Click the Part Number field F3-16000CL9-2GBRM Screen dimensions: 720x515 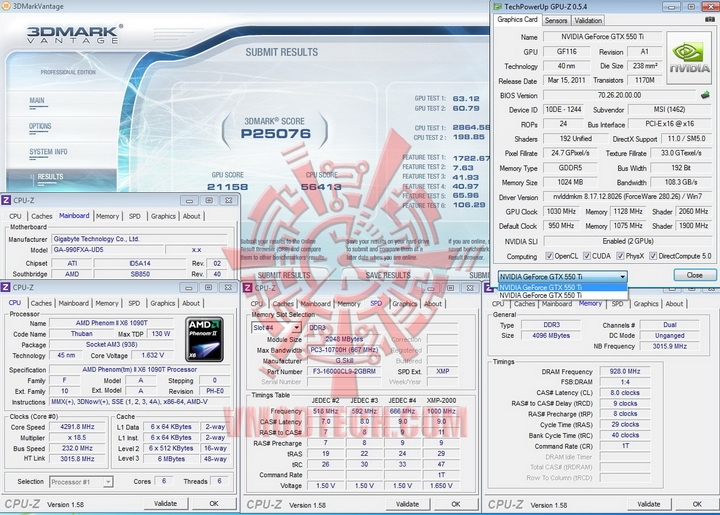(x=344, y=371)
